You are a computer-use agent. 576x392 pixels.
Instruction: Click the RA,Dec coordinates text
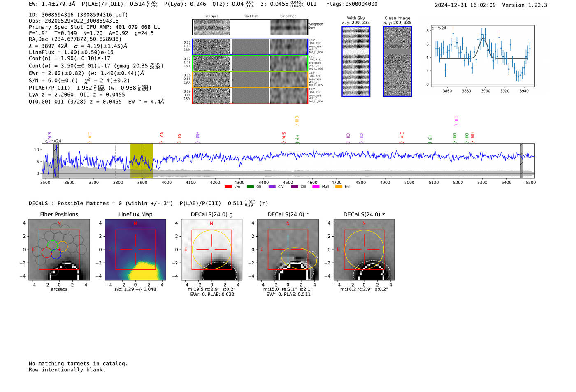(x=75, y=39)
